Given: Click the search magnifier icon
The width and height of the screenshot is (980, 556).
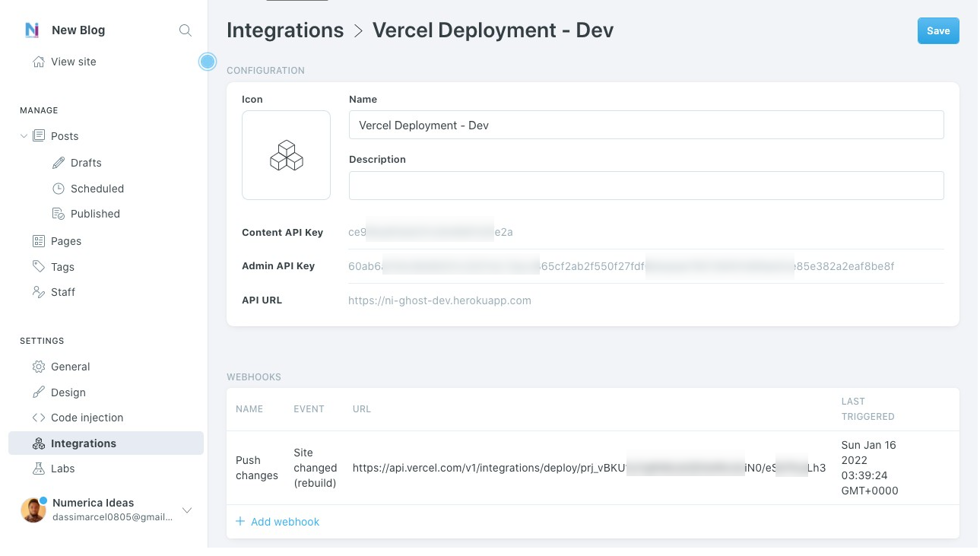Looking at the screenshot, I should (x=185, y=30).
